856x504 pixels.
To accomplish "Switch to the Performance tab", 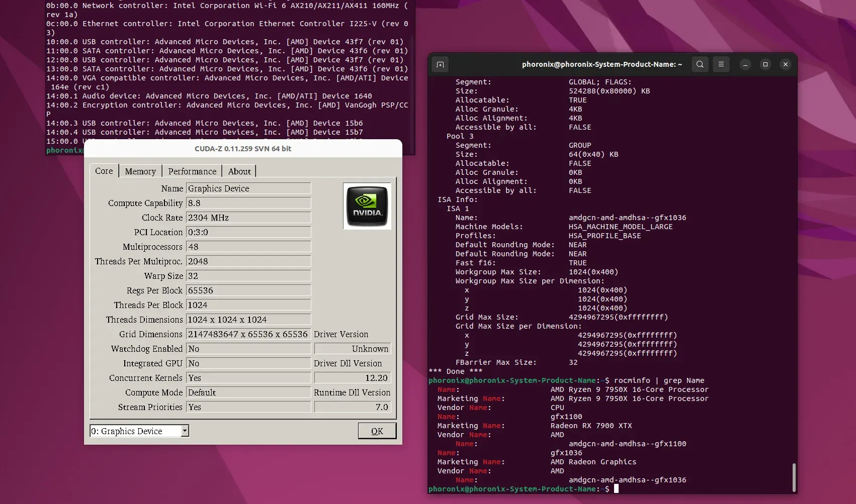I will point(192,171).
